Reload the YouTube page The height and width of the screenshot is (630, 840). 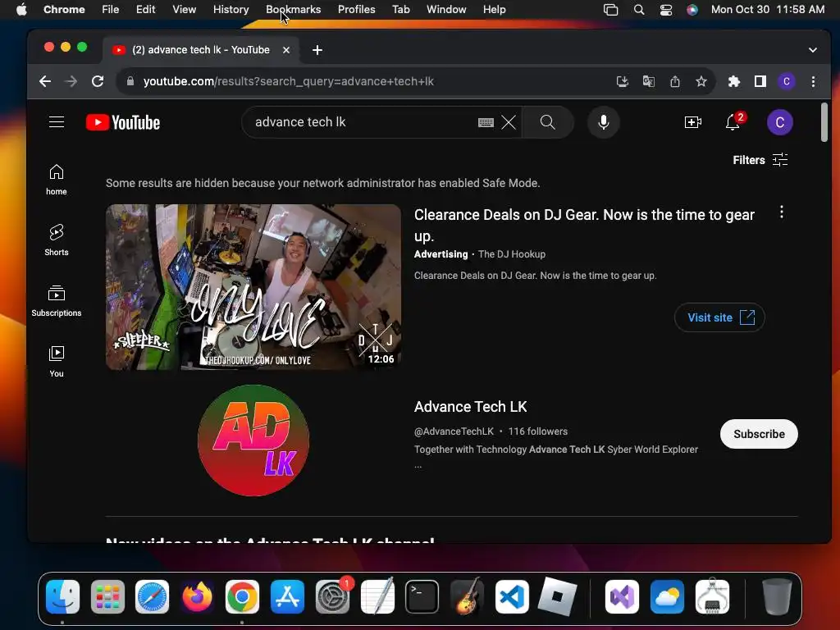pos(98,81)
